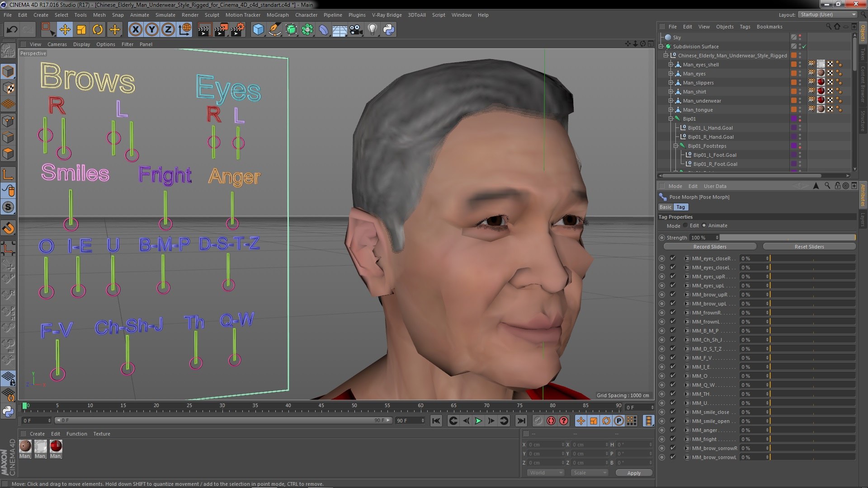Screen dimensions: 868x488
Task: Toggle the MM_brow_upR checkbox
Action: point(673,294)
